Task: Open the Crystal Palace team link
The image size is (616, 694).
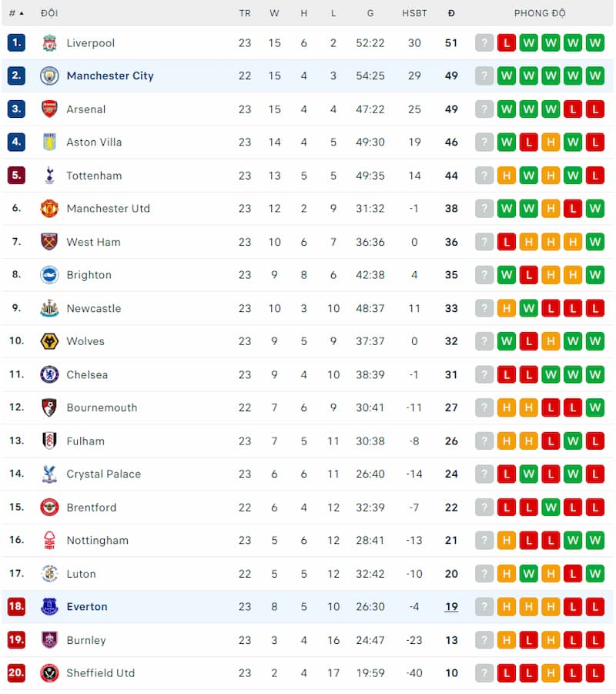Action: pos(103,474)
